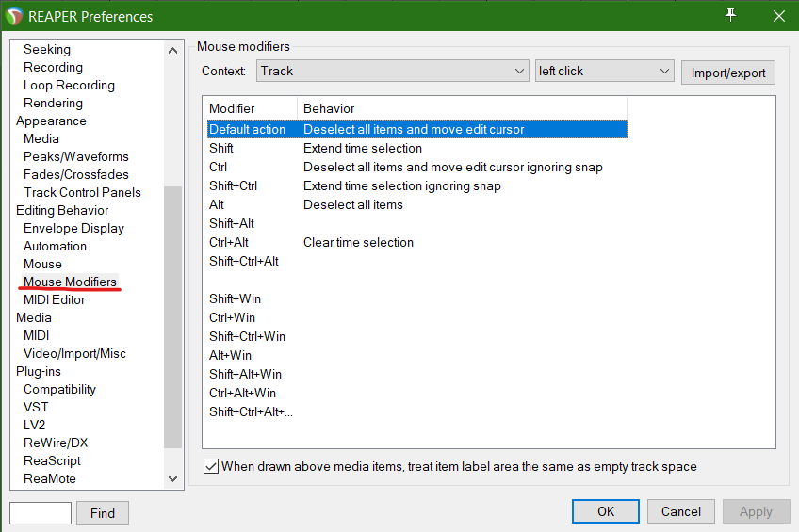
Task: Open Track Control Panels settings
Action: point(82,192)
